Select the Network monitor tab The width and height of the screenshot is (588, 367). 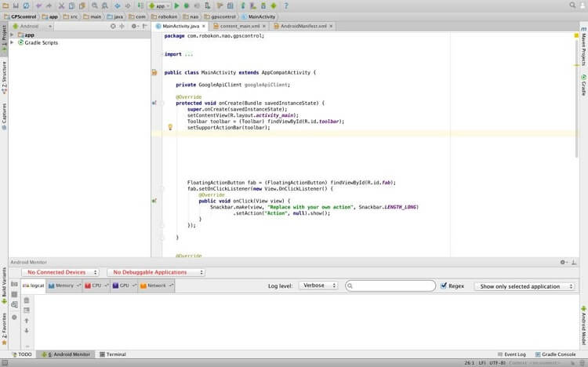coord(157,285)
